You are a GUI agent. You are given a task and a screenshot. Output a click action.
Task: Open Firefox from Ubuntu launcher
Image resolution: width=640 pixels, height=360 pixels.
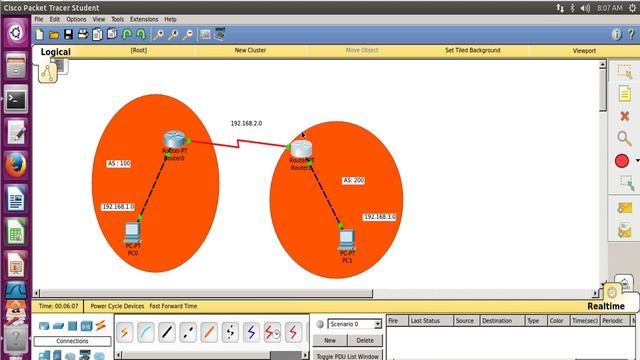pos(16,165)
